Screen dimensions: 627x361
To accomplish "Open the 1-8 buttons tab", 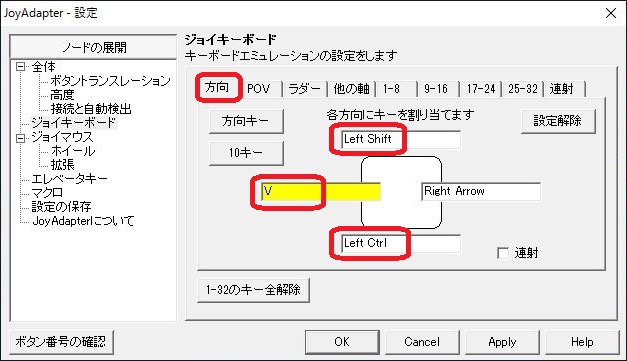I will 392,89.
